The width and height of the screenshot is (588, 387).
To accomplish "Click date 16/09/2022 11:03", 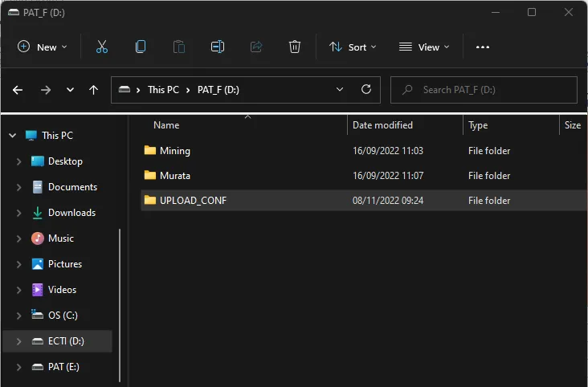I will point(388,151).
